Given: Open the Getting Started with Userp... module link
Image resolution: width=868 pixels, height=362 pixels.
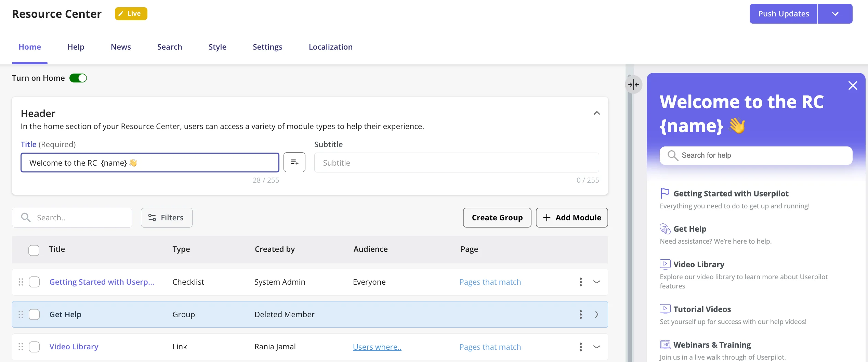Looking at the screenshot, I should pos(102,282).
